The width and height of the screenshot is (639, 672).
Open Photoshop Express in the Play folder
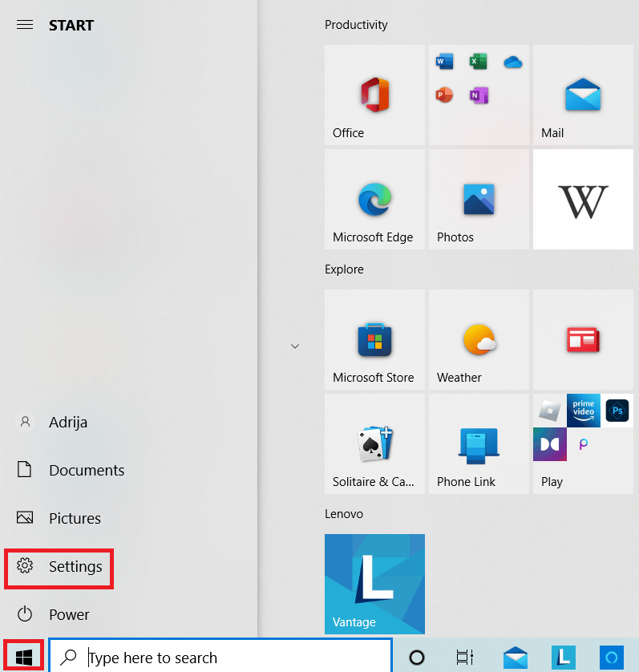(617, 411)
